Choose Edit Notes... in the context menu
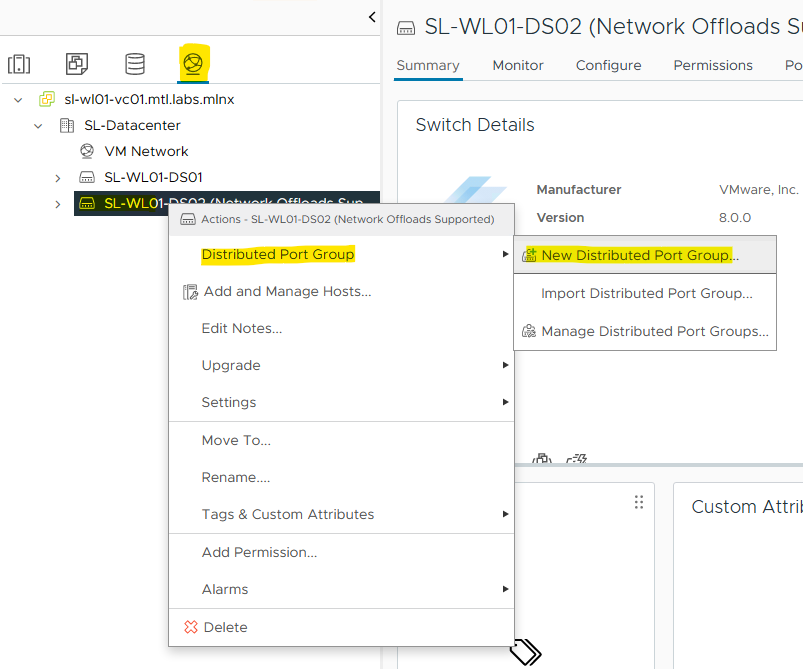The image size is (803, 669). point(341,328)
